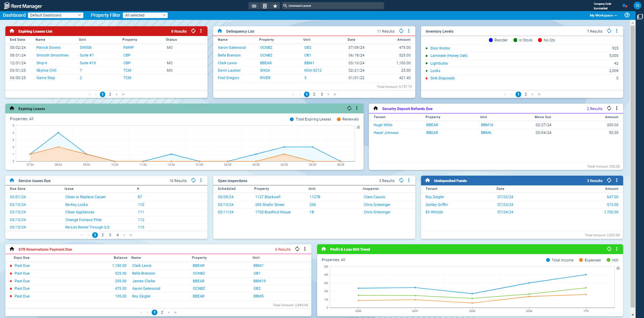644x318 pixels.
Task: Open the document list icon in top bar
Action: [x=265, y=6]
